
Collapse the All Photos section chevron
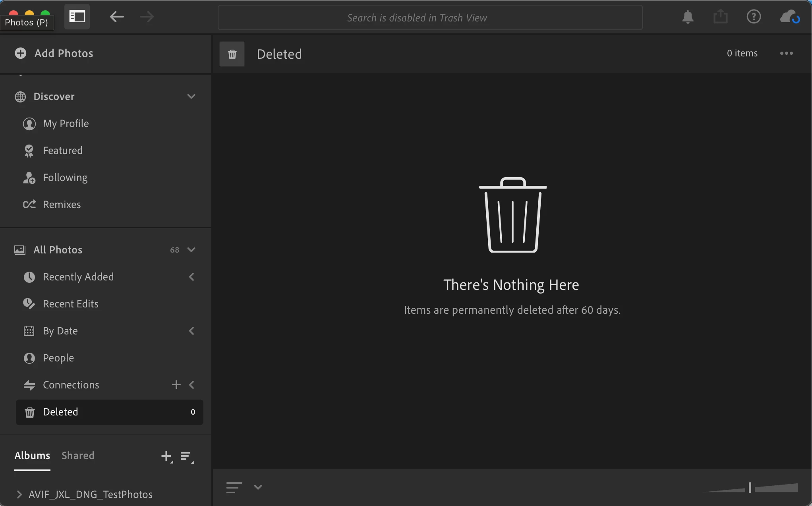coord(191,250)
